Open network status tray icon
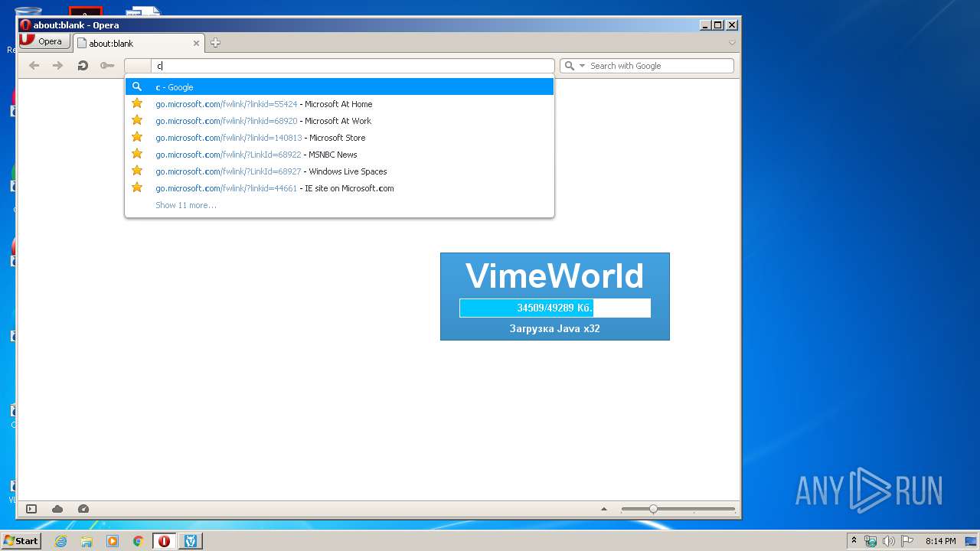This screenshot has width=980, height=551. click(x=871, y=541)
